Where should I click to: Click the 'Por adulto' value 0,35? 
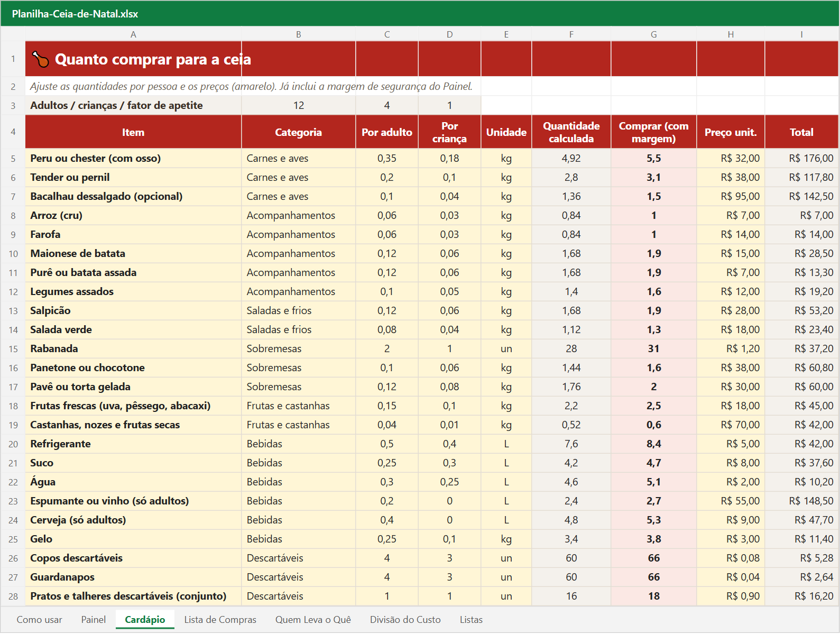[387, 159]
